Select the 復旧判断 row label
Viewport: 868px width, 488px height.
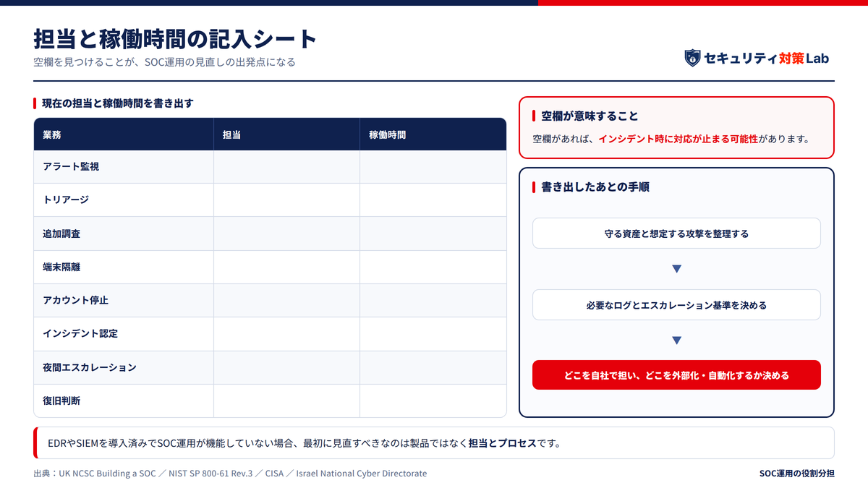click(x=61, y=401)
